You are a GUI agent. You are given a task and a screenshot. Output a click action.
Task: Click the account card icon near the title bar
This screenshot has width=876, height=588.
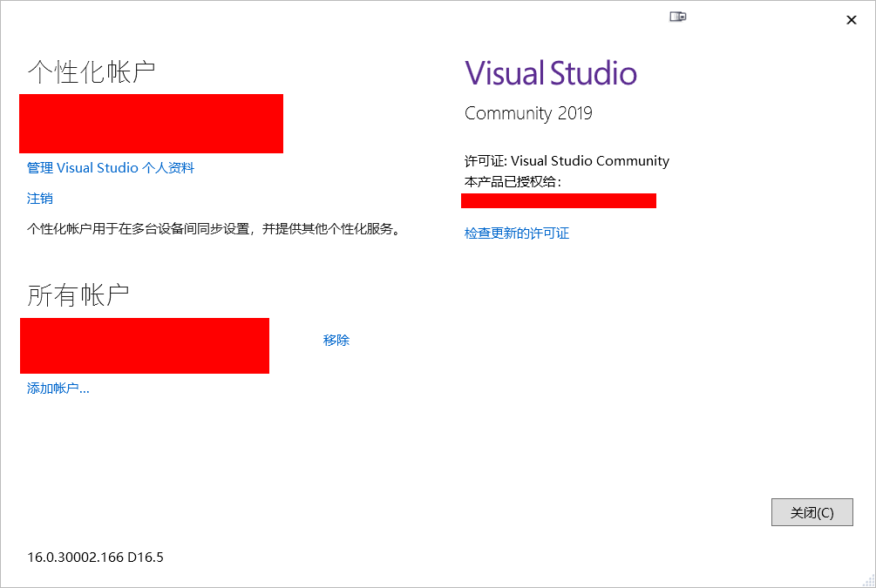(677, 16)
